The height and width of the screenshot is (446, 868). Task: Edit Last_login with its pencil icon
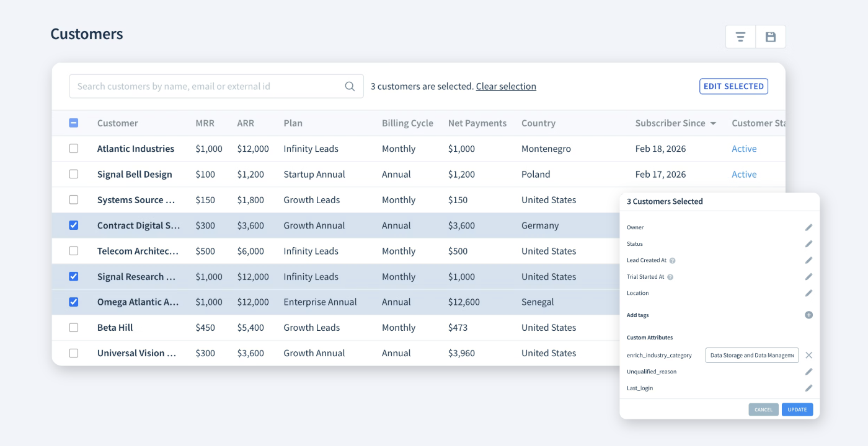point(808,388)
